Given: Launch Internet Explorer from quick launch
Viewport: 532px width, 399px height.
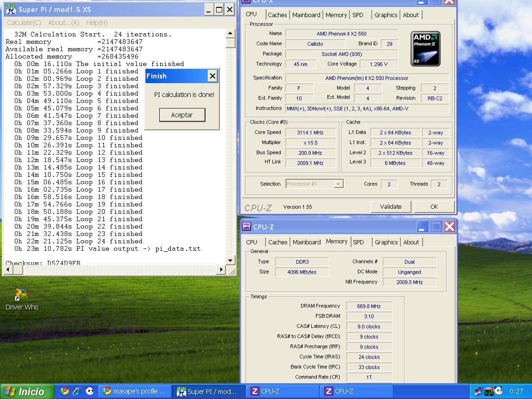Looking at the screenshot, I should coord(77,391).
